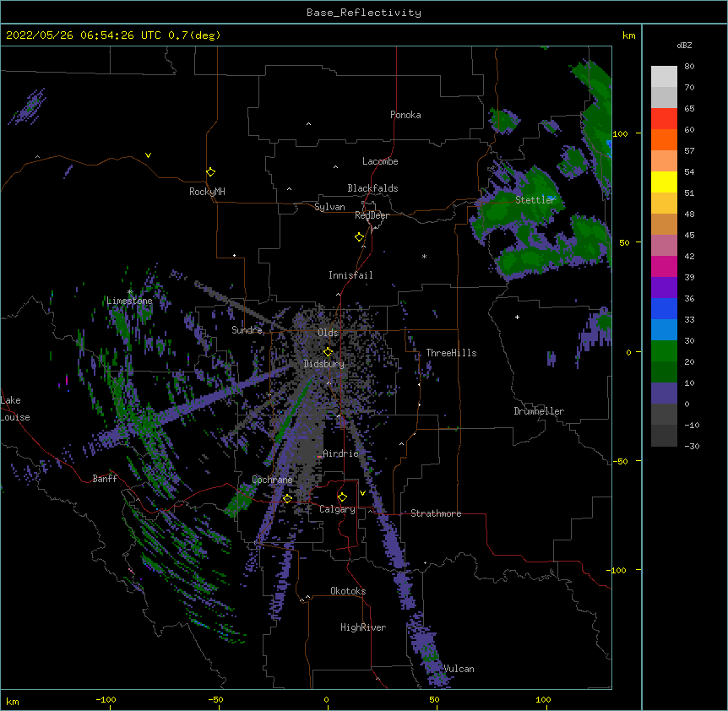
Task: Click the yellow diamond marker above the Calgary label
Action: point(342,497)
